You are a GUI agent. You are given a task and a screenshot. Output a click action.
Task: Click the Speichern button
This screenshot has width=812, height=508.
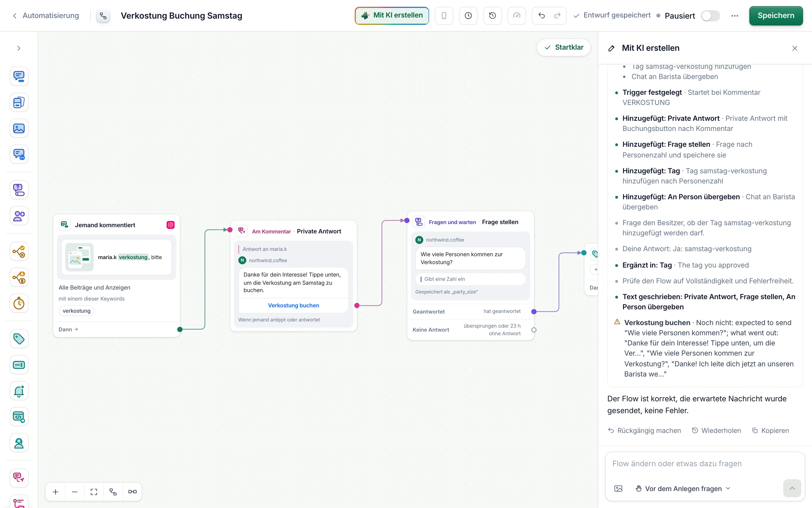point(776,16)
